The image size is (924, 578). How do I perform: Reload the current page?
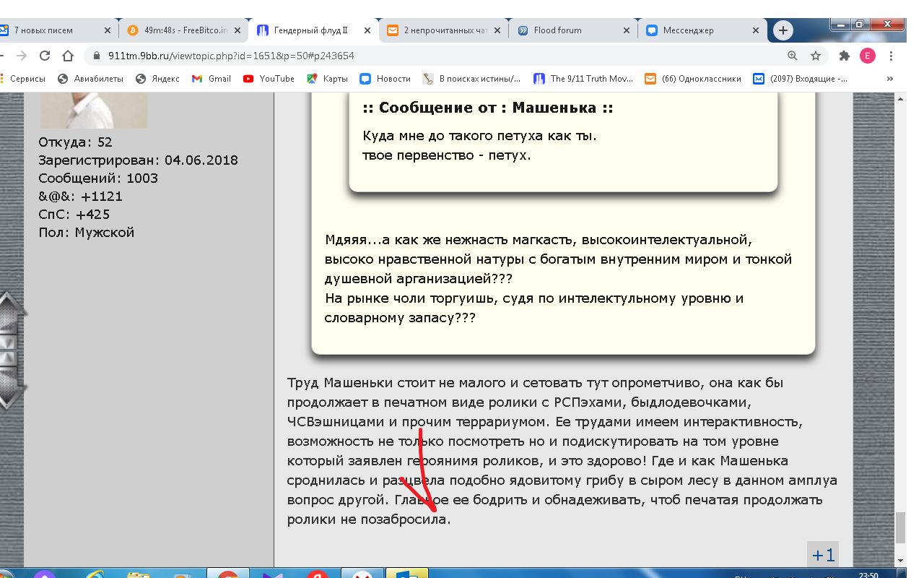45,56
